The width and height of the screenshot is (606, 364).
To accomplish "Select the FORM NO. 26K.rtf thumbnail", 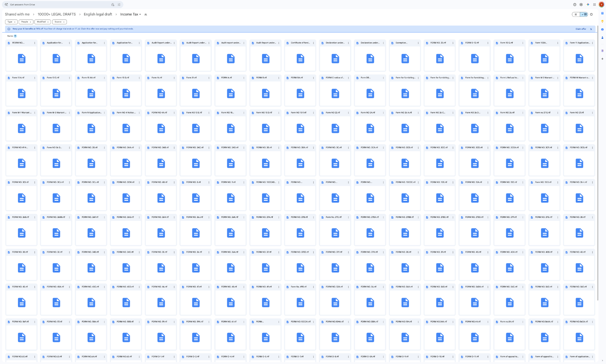I will click(x=231, y=233).
